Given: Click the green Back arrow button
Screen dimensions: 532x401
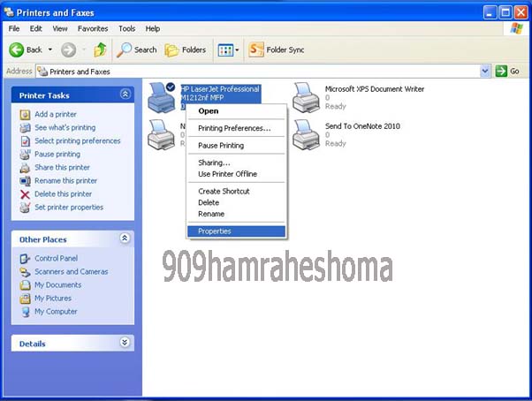Looking at the screenshot, I should [x=16, y=49].
